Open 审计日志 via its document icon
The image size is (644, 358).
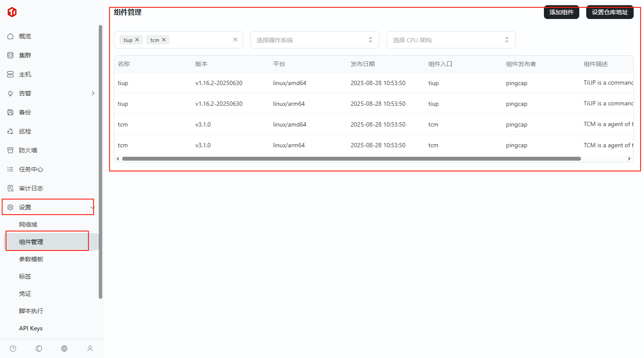click(10, 188)
